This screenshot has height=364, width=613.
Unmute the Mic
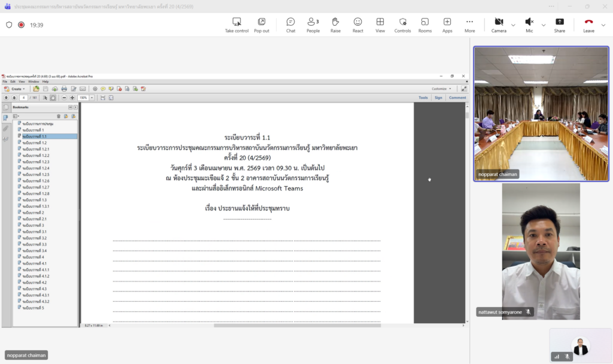click(529, 25)
